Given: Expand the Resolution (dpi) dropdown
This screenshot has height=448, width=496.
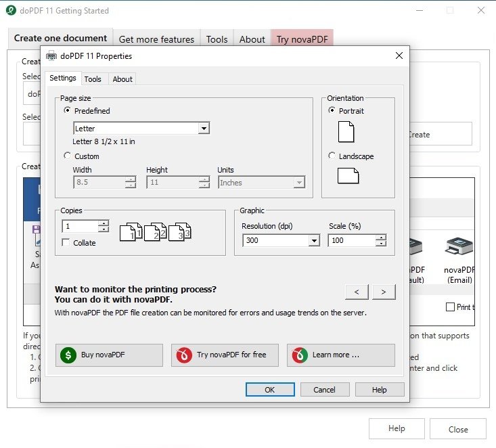Looking at the screenshot, I should pyautogui.click(x=314, y=240).
